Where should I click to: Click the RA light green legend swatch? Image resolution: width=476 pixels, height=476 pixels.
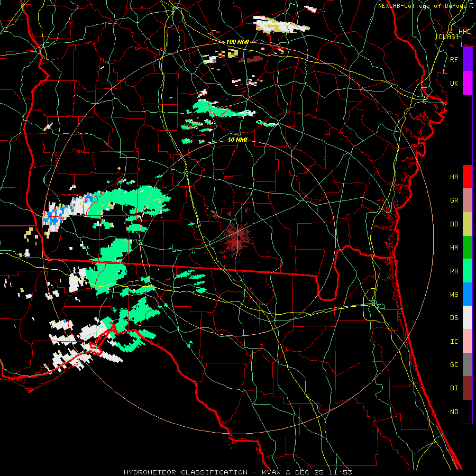[467, 271]
